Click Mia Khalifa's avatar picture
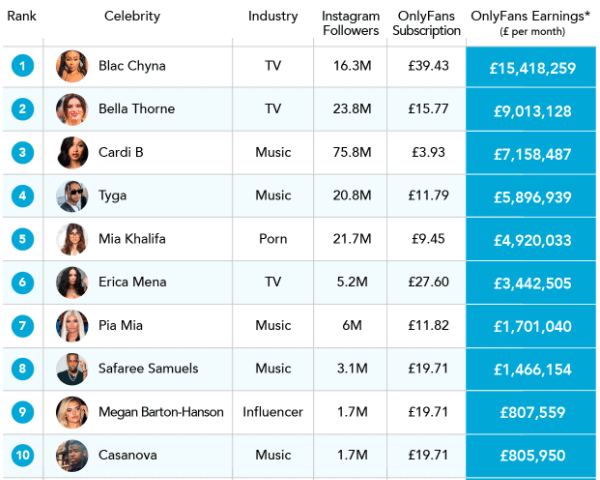Image resolution: width=600 pixels, height=480 pixels. click(72, 240)
